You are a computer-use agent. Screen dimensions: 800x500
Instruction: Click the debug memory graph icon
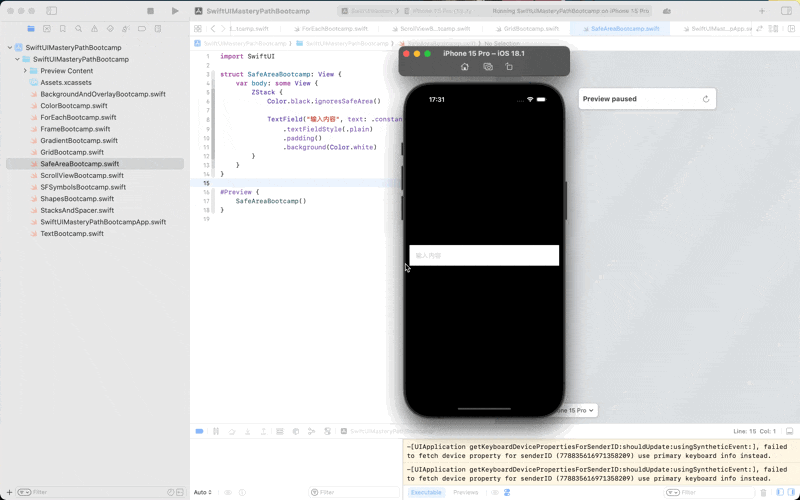[311, 432]
